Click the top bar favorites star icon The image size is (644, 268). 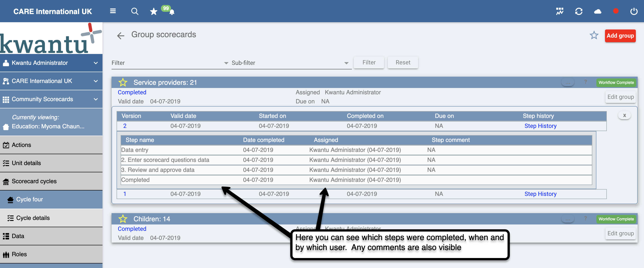pos(154,12)
